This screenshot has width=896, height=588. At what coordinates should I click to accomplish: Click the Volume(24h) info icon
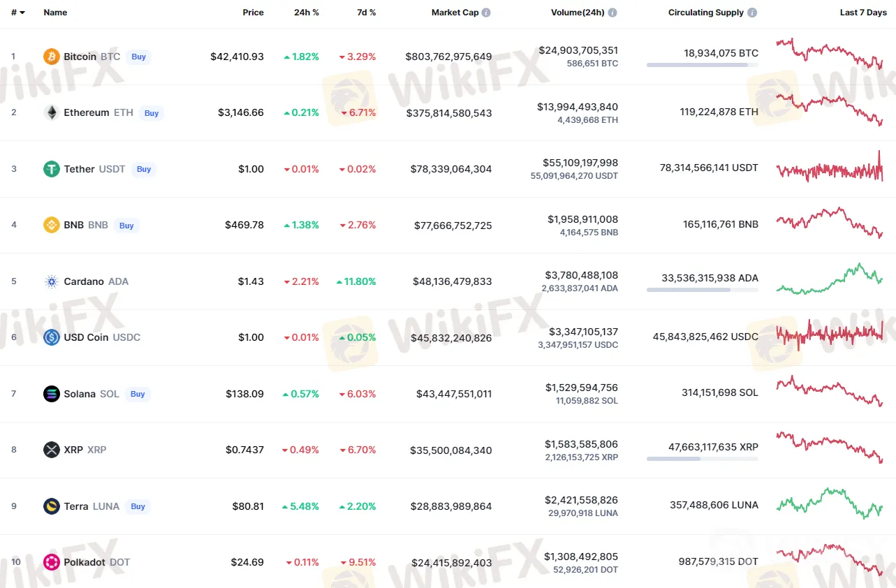coord(612,13)
